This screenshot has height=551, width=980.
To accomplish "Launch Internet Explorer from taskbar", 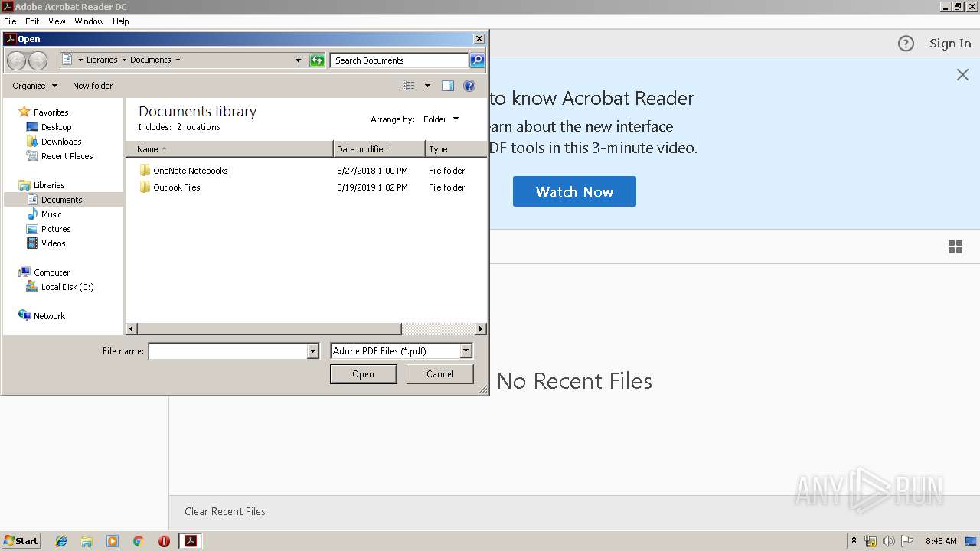I will pos(61,541).
